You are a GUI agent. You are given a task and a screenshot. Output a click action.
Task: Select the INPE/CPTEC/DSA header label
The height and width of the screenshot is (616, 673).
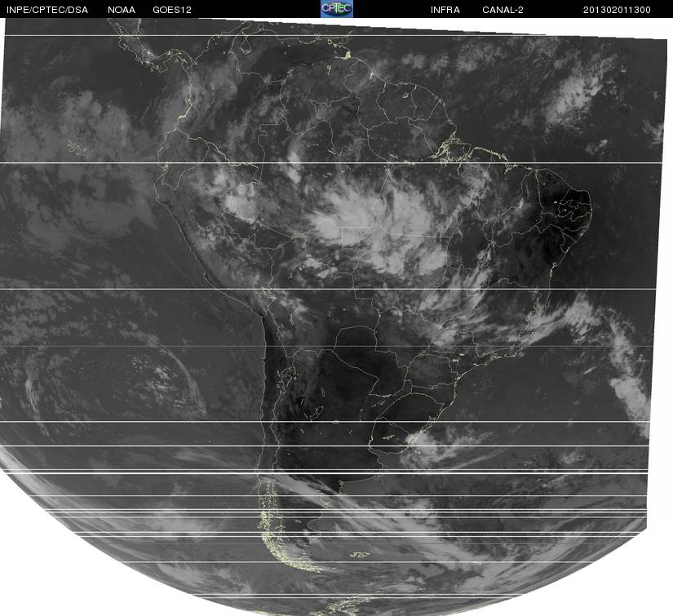(x=47, y=10)
